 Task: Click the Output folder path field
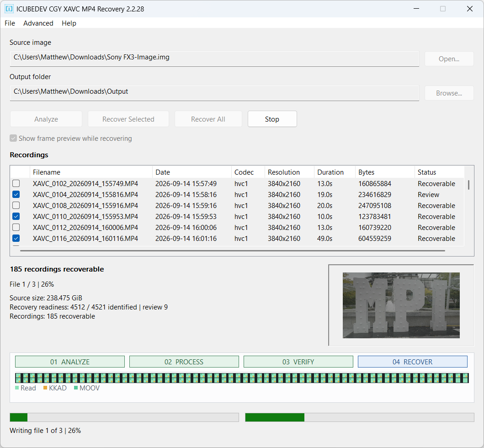pyautogui.click(x=214, y=93)
